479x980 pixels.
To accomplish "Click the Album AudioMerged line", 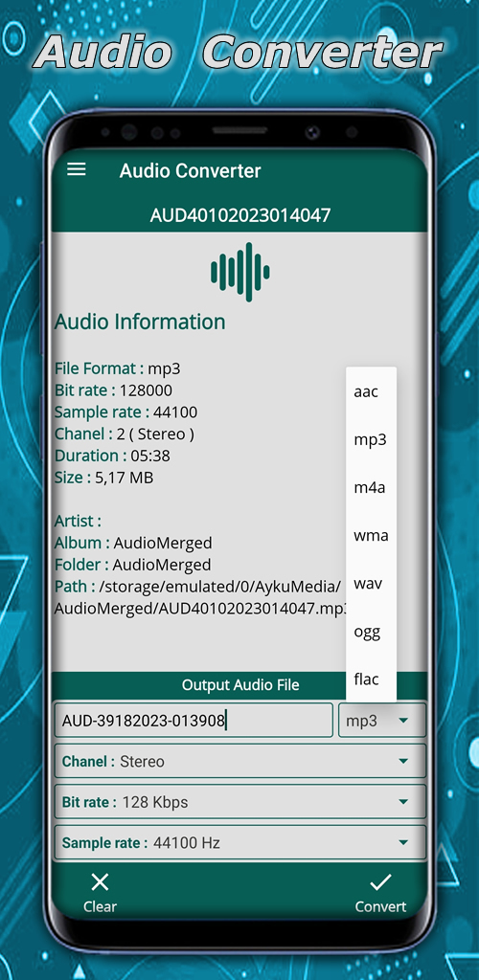I will [x=133, y=543].
